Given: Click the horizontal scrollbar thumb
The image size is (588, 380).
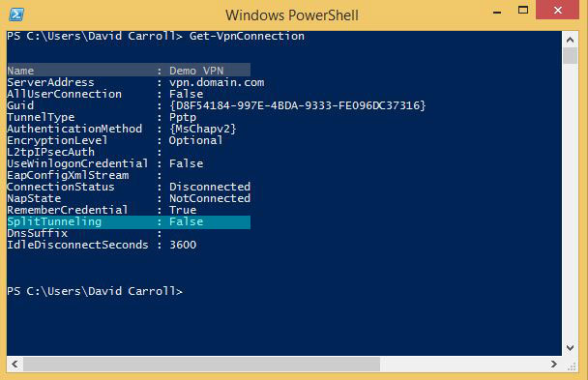Looking at the screenshot, I should tap(202, 364).
